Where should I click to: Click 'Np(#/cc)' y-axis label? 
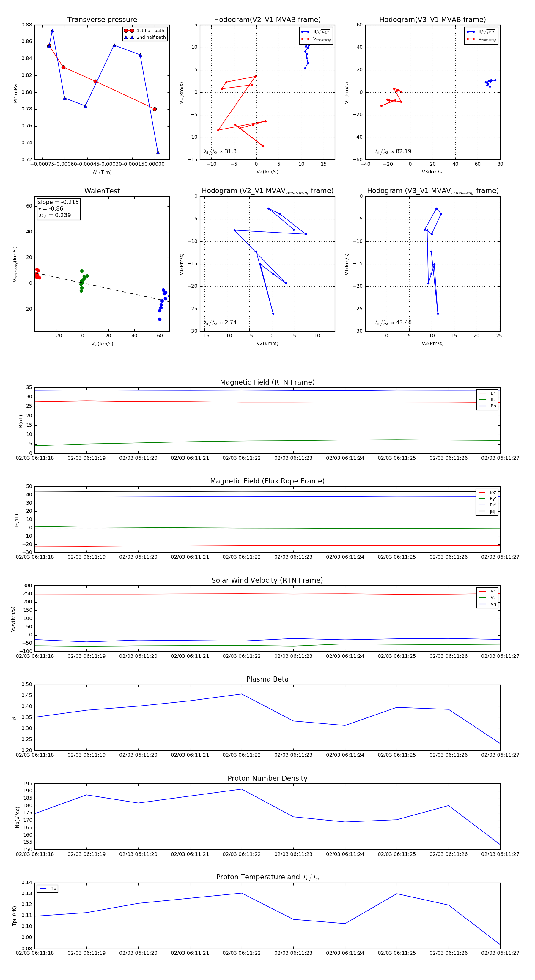coord(17,817)
